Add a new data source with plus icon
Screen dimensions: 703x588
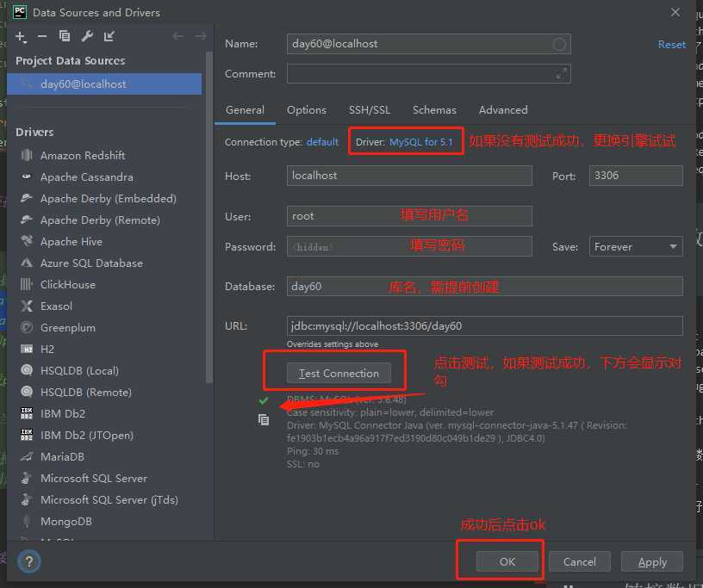pos(21,36)
